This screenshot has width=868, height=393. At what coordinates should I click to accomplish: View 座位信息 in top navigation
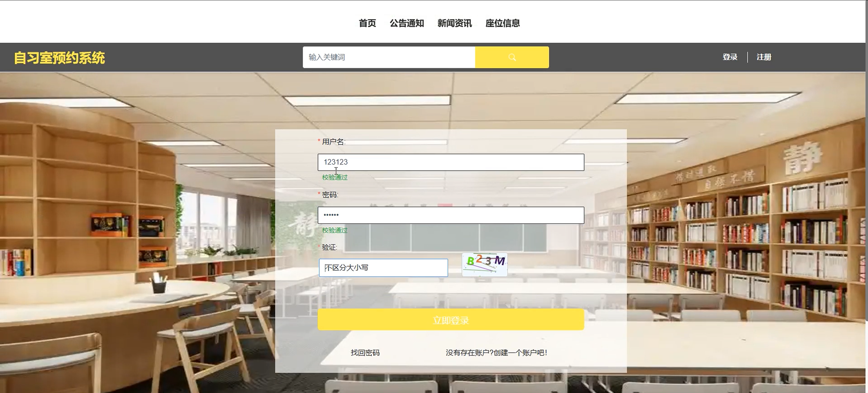(x=502, y=23)
